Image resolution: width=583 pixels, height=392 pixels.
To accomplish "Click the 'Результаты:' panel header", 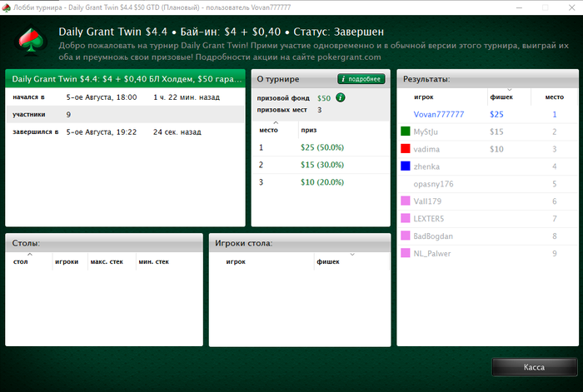I will click(487, 79).
